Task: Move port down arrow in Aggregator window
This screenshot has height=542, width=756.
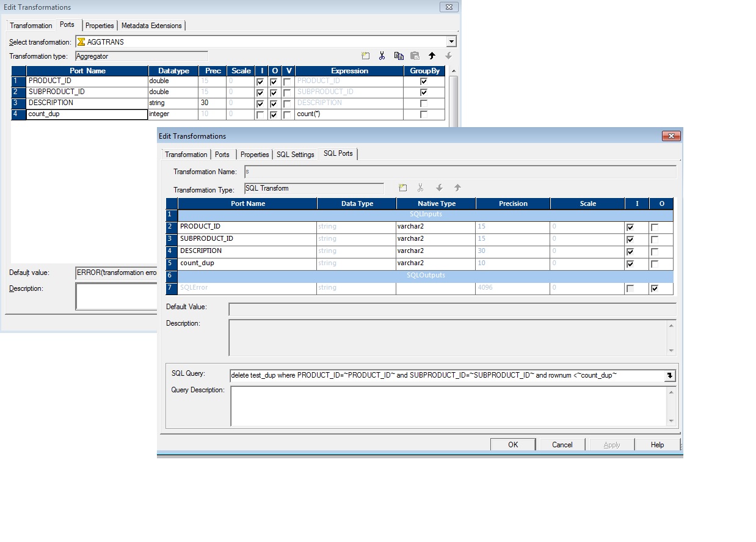Action: 448,56
